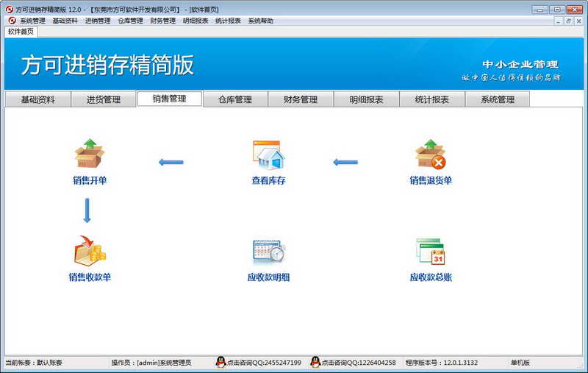
Task: Open the 系统管理 menu in menu bar
Action: (x=33, y=21)
